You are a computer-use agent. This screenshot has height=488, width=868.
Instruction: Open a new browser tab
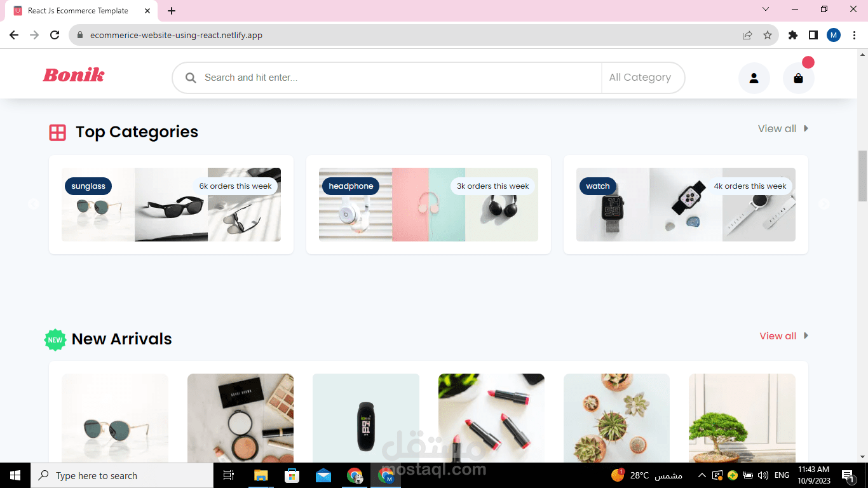(x=172, y=11)
